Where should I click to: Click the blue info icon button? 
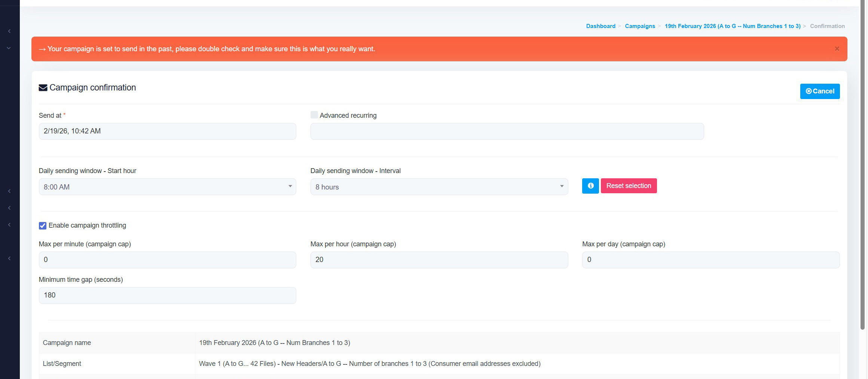[x=590, y=186]
